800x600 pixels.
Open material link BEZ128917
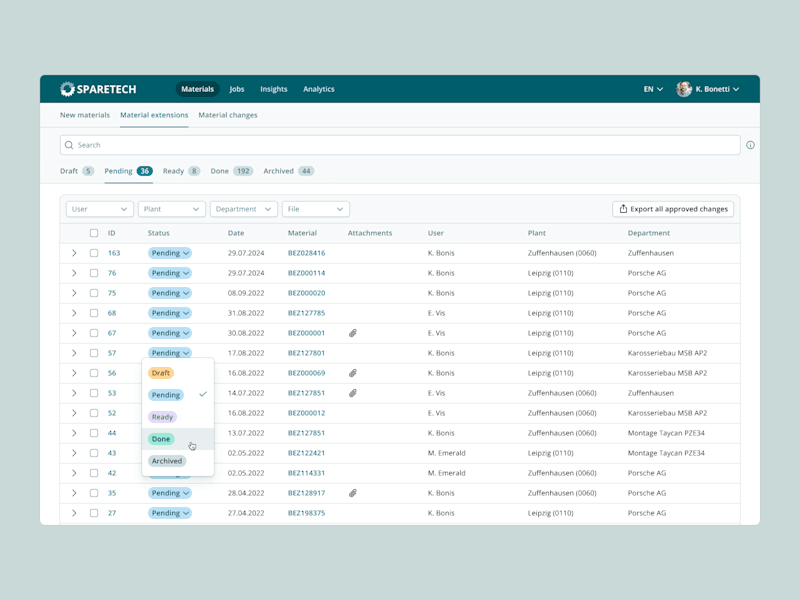coord(306,493)
